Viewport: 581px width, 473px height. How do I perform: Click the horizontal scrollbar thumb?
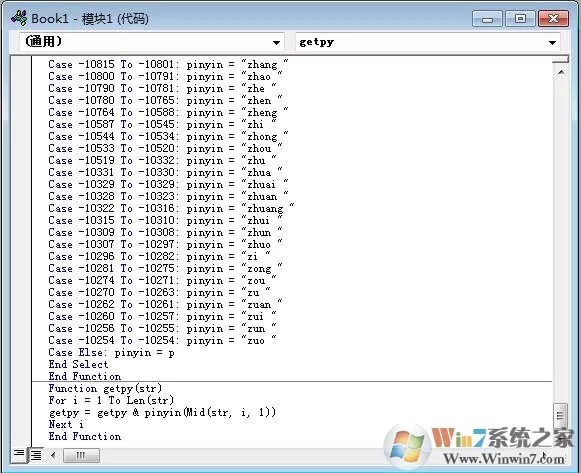pyautogui.click(x=81, y=455)
